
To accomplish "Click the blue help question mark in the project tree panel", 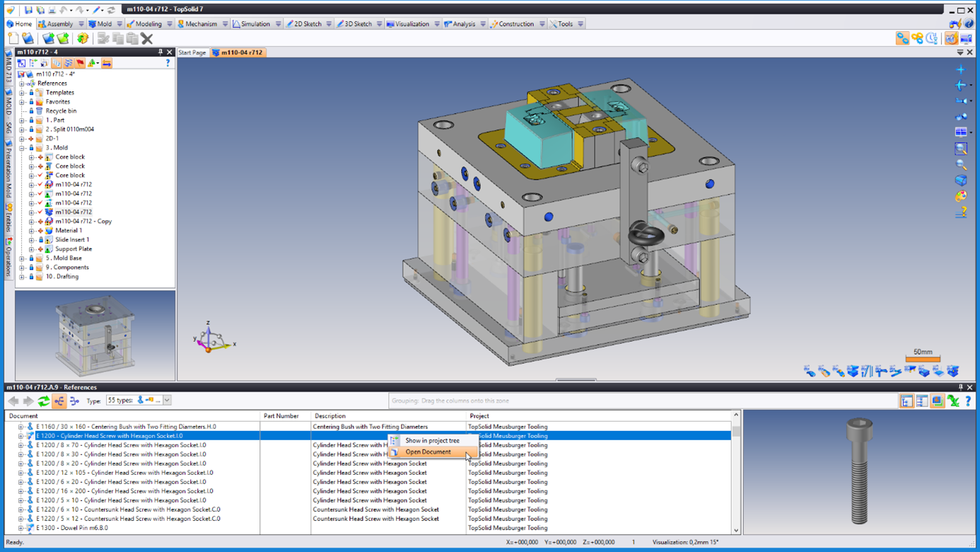I will (x=168, y=64).
